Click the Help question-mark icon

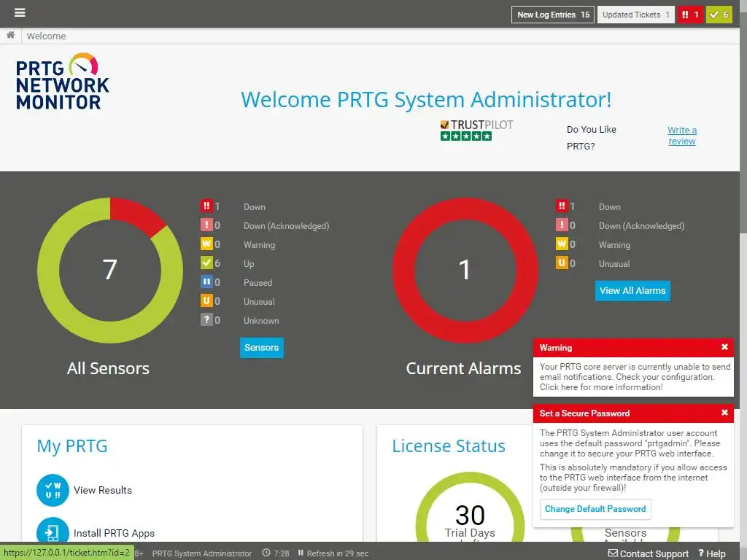701,553
